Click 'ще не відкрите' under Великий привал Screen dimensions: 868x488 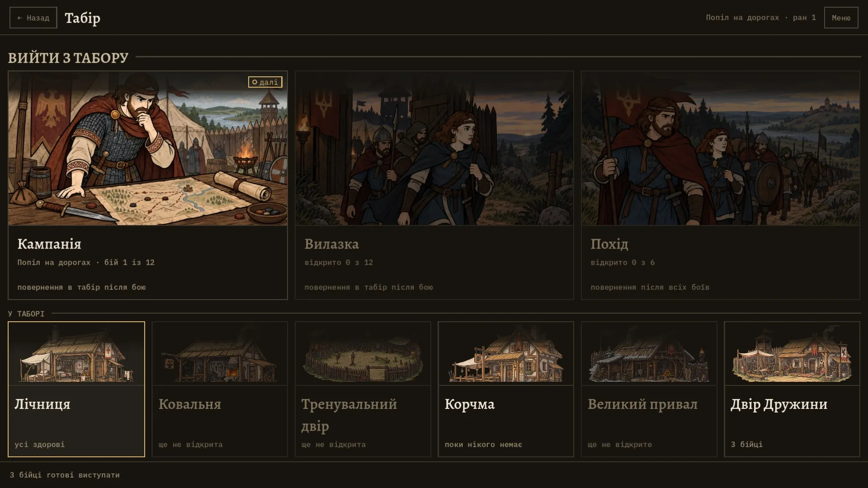click(x=620, y=445)
